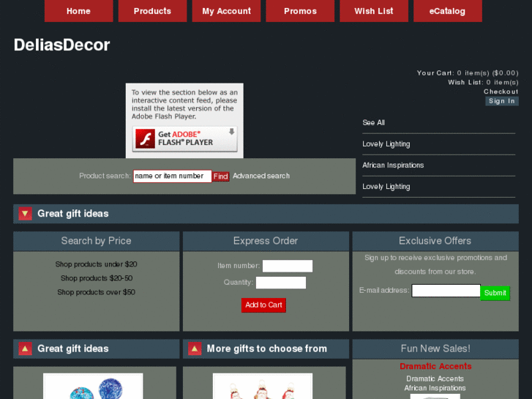Click the Fun New Sales! header
Screen dimensions: 532x399
tap(435, 348)
